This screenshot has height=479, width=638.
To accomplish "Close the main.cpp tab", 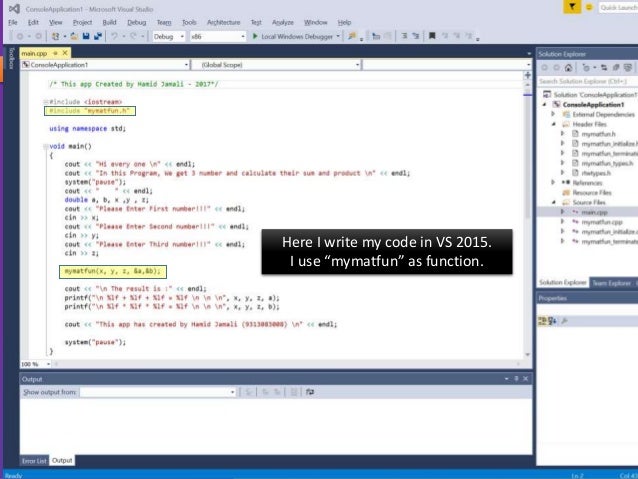I will point(65,53).
